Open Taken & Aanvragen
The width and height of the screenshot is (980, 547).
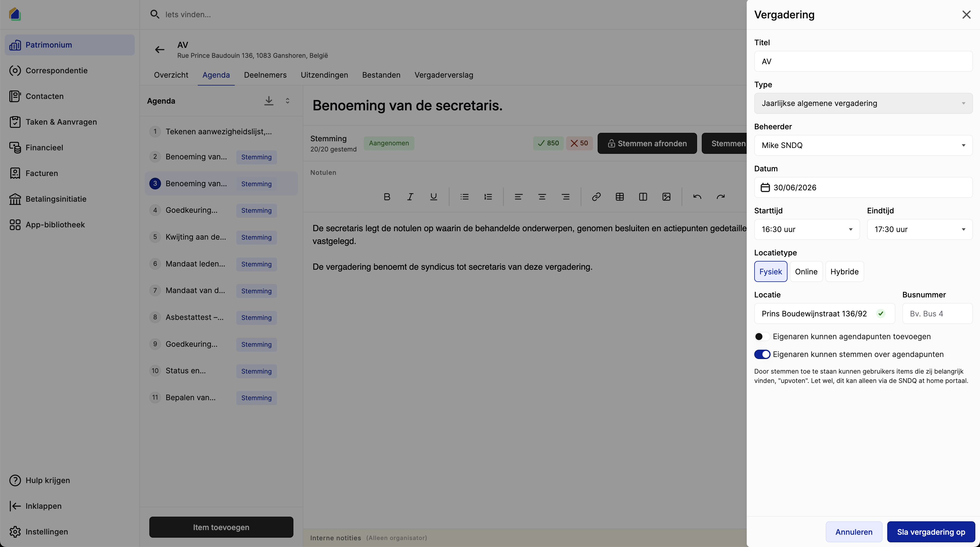pyautogui.click(x=70, y=122)
